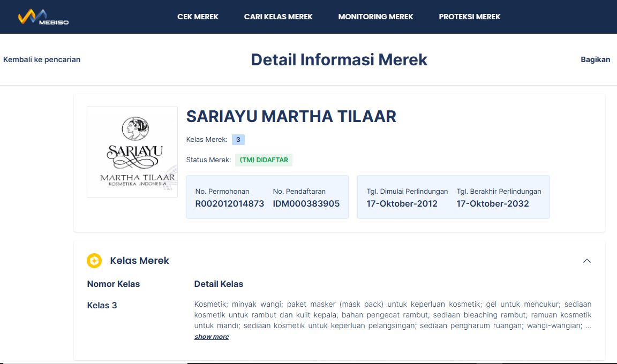Viewport: 617px width, 364px height.
Task: Open the Cek Merek menu
Action: pyautogui.click(x=198, y=17)
